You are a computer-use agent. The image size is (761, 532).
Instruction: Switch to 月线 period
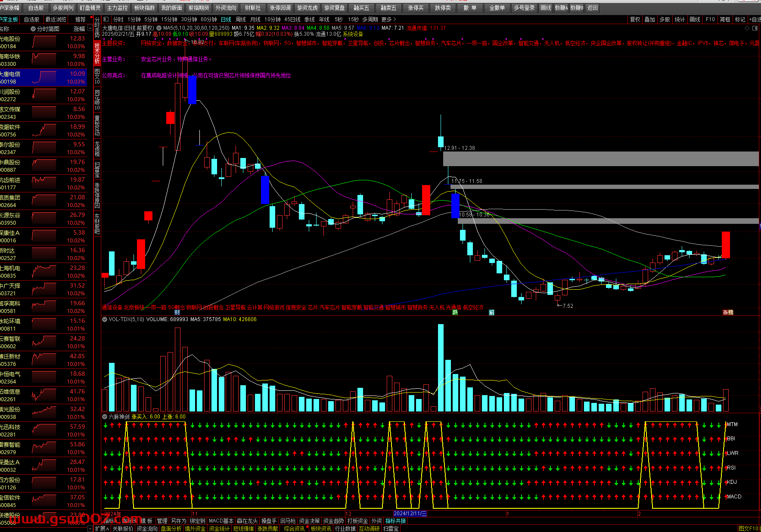[255, 19]
